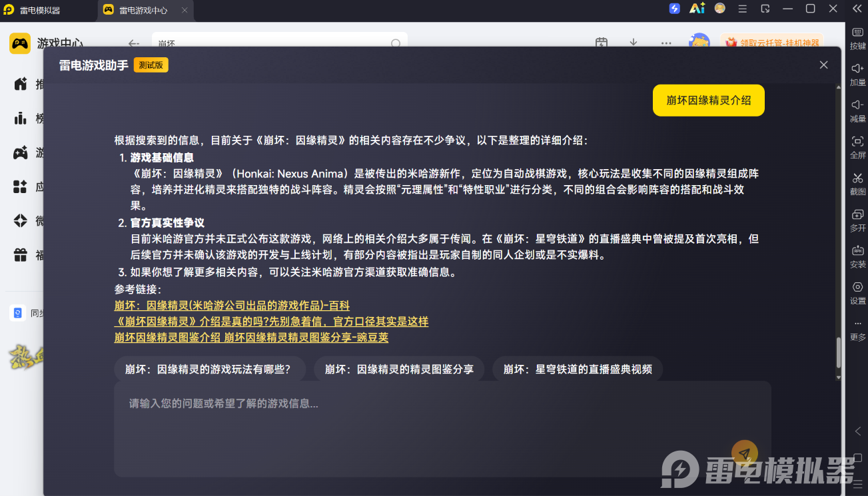Select suggestion 崩坏：星穹铁道的直播盛典视频
868x496 pixels.
coord(578,369)
